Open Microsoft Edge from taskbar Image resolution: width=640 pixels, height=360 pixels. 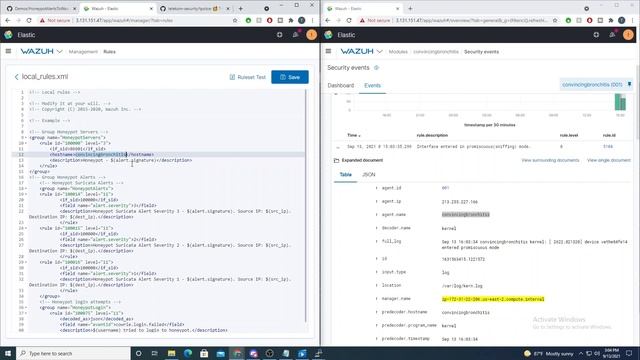click(188, 353)
